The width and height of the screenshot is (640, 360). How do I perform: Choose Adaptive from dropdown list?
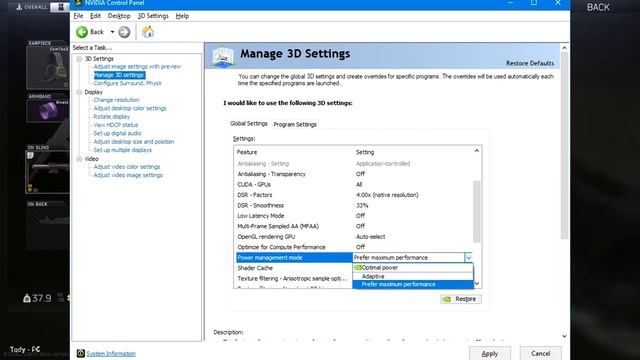[x=413, y=276]
